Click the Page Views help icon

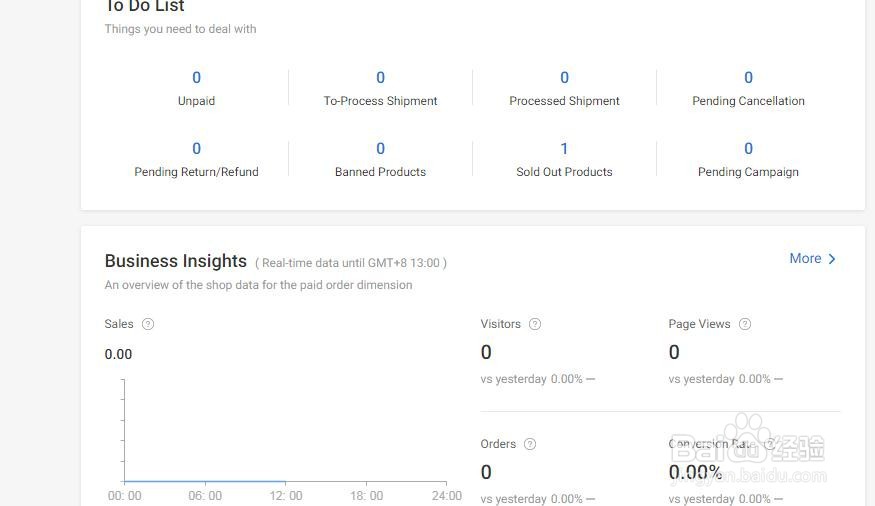(745, 324)
